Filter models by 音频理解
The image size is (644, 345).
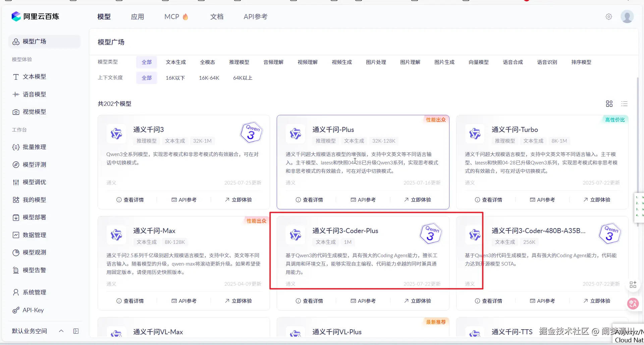coord(273,62)
